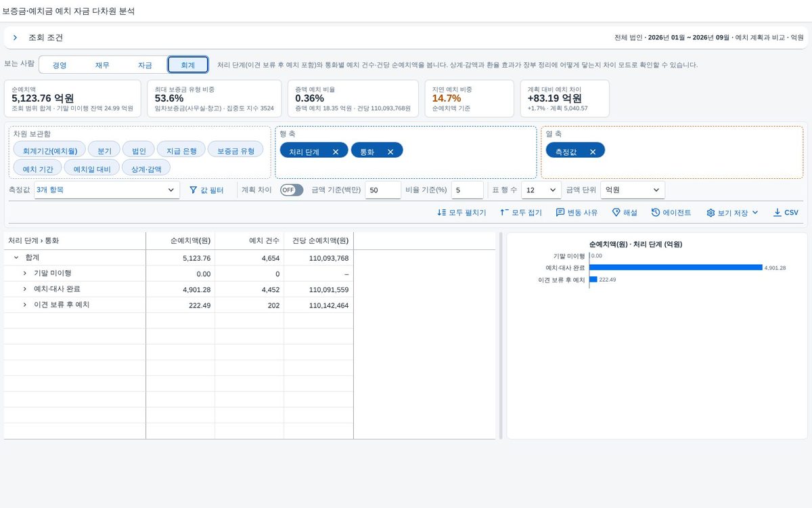Select the 회계기간(예치월) dimension chip
The height and width of the screenshot is (508, 812).
coord(50,150)
